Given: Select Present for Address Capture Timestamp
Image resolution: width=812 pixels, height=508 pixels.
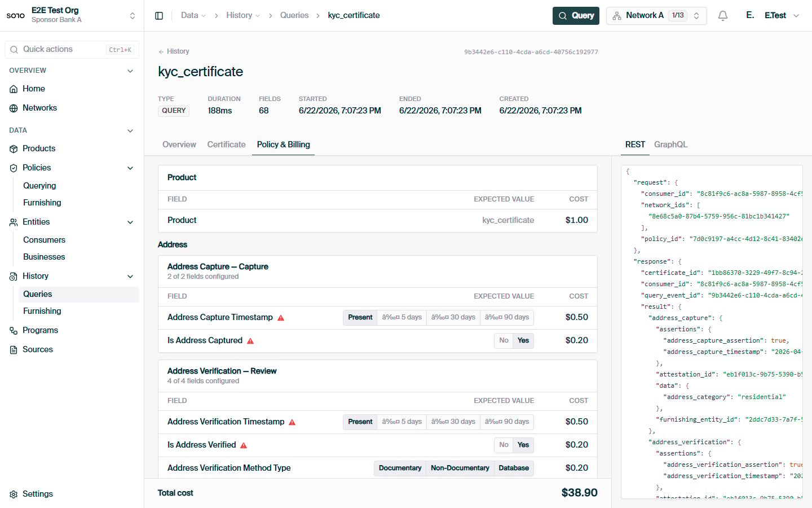Looking at the screenshot, I should [x=360, y=317].
